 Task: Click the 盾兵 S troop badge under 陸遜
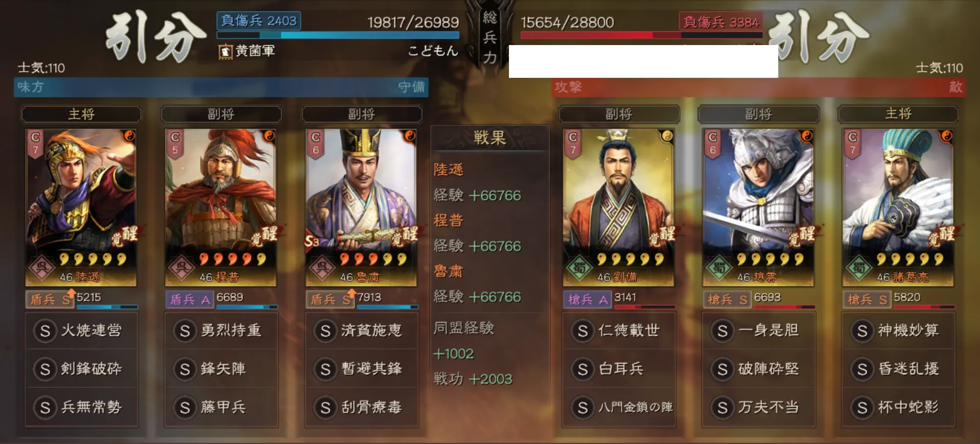(50, 299)
